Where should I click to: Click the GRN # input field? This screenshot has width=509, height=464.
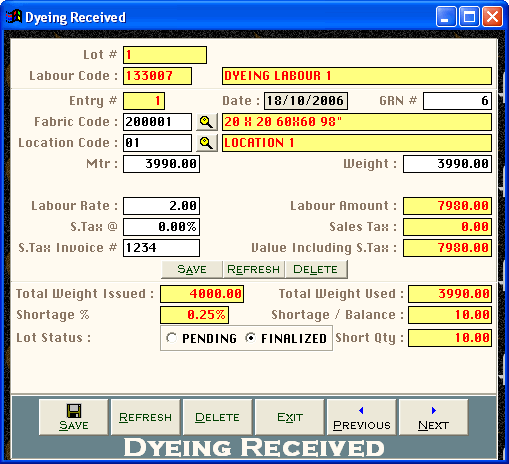[x=457, y=101]
